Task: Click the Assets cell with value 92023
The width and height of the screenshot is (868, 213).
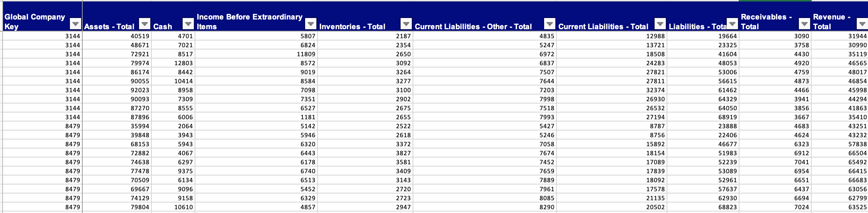Action: tap(117, 90)
